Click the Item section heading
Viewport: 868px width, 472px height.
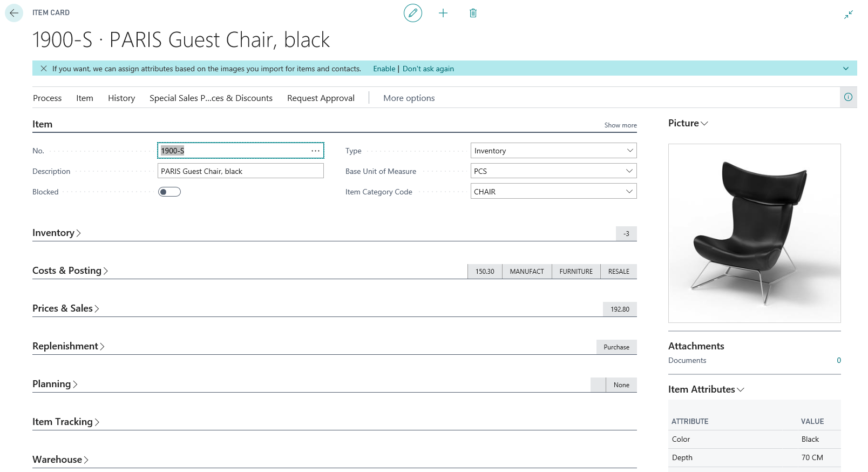tap(43, 124)
